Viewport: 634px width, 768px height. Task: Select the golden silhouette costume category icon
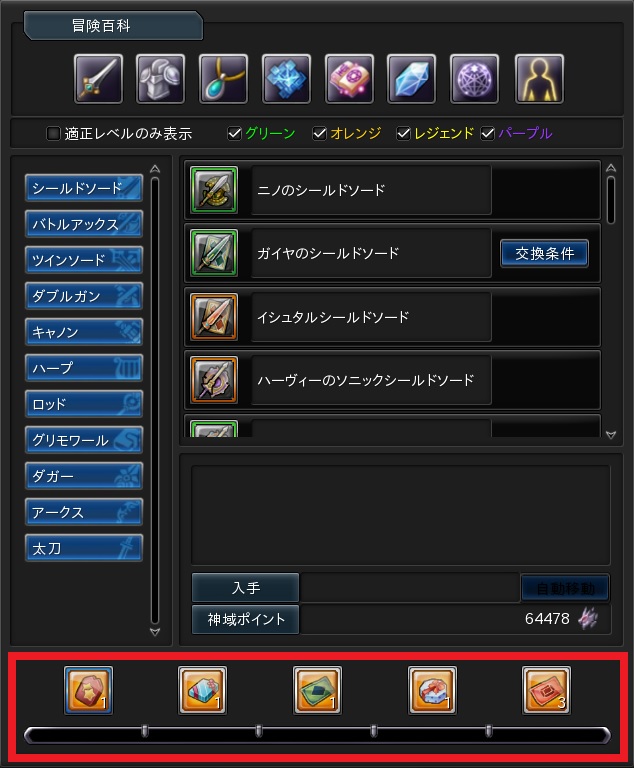pos(539,79)
